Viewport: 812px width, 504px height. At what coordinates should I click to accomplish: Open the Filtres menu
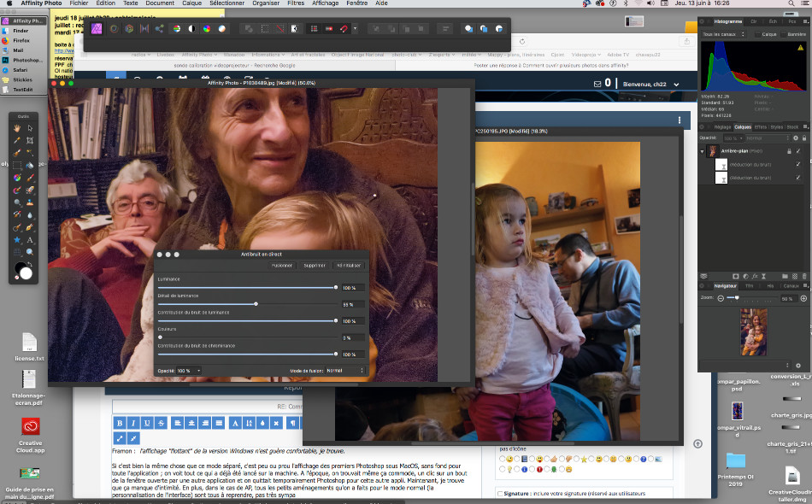[x=296, y=3]
